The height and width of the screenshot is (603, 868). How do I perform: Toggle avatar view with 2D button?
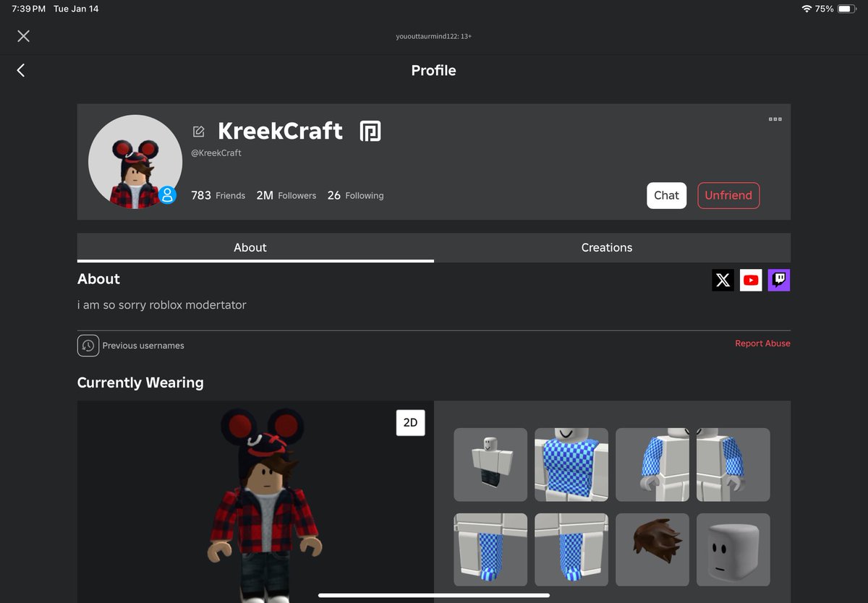[x=410, y=423]
